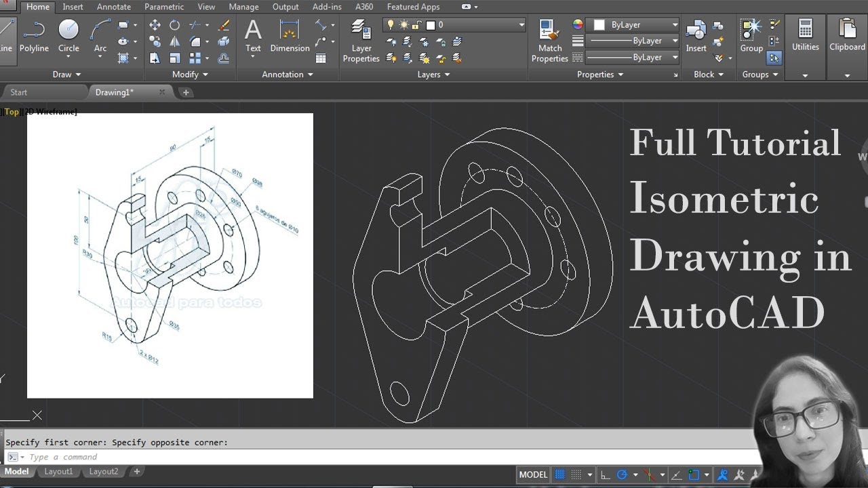Toggle isometric drafting in status bar
868x488 pixels.
648,474
